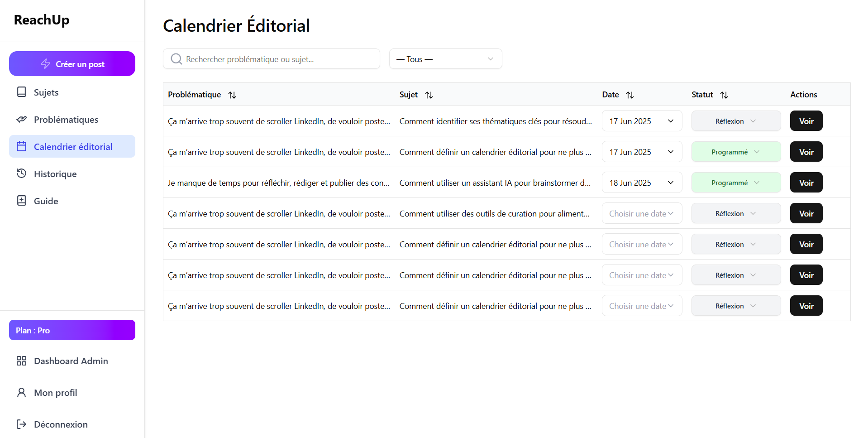Click the handshake icon beside Problématiques

(x=21, y=119)
